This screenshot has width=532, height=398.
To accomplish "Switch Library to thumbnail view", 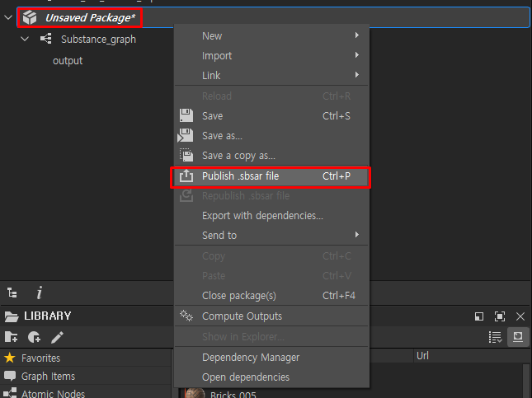I will click(x=518, y=337).
